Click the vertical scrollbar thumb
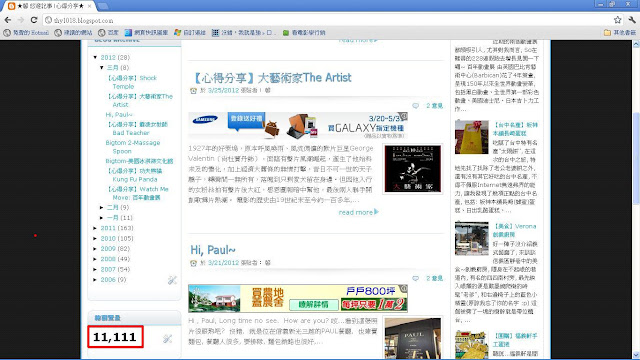 pyautogui.click(x=636, y=159)
